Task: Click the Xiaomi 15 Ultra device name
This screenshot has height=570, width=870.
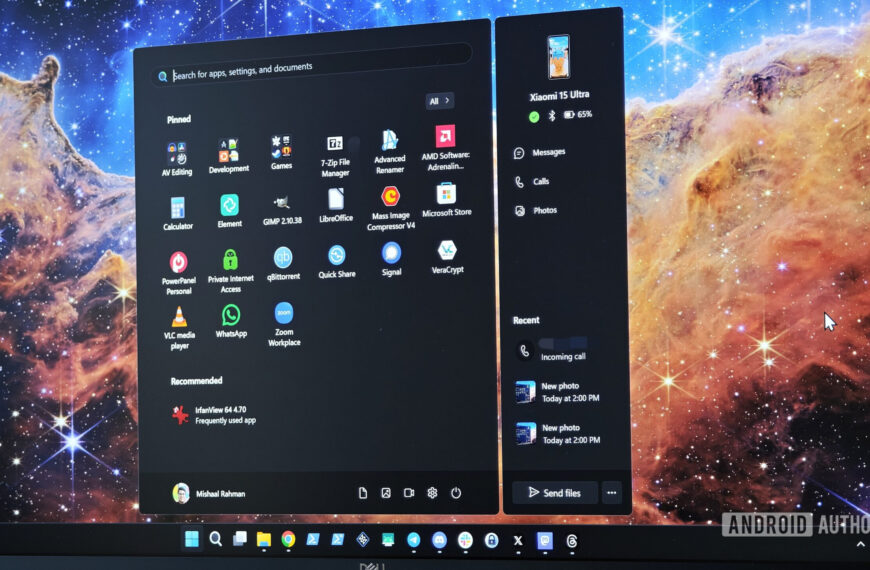Action: 559,95
